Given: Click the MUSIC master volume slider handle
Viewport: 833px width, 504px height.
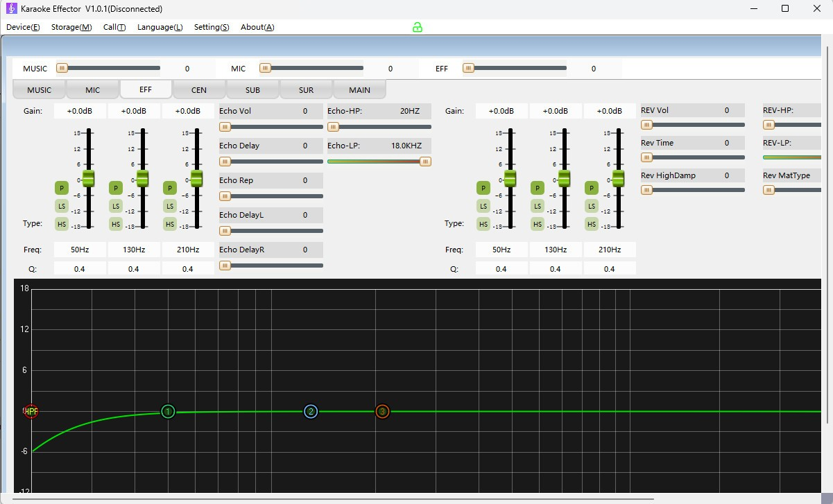Looking at the screenshot, I should [x=62, y=68].
